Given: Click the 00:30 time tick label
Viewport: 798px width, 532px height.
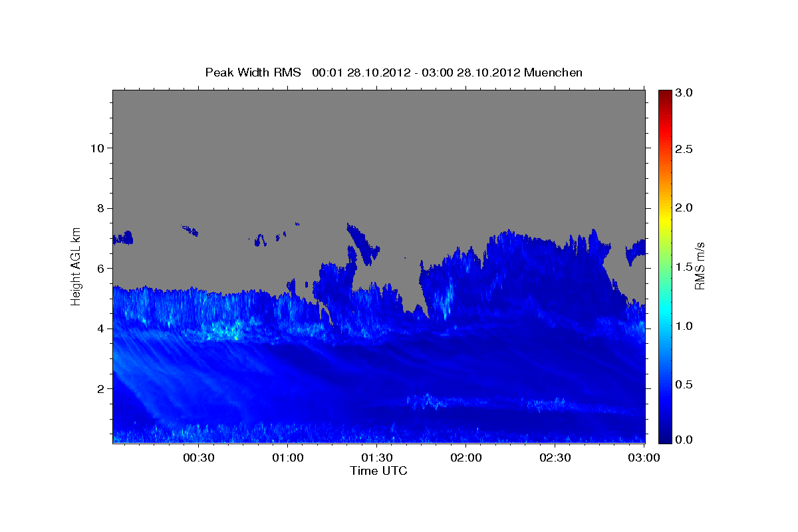Looking at the screenshot, I should pyautogui.click(x=199, y=458).
